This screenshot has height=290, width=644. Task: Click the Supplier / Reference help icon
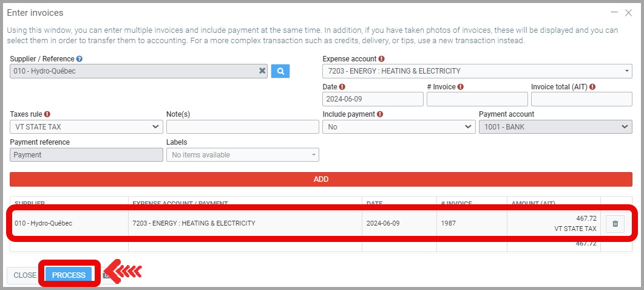point(80,59)
